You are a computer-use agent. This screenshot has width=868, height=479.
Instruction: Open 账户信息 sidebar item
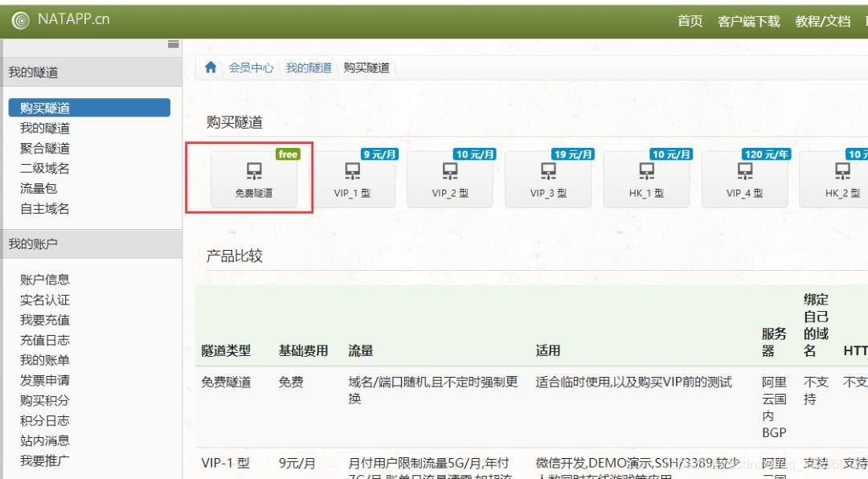pyautogui.click(x=45, y=280)
